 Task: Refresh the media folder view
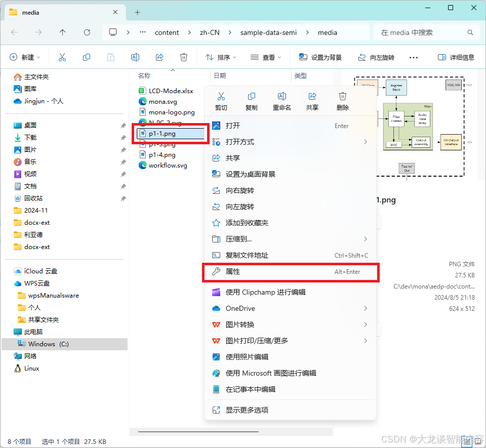pyautogui.click(x=87, y=32)
